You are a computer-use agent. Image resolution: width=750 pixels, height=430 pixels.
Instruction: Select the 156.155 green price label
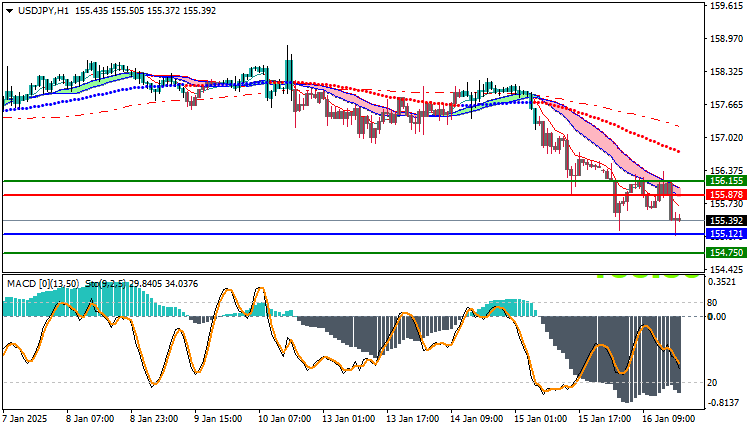(726, 181)
